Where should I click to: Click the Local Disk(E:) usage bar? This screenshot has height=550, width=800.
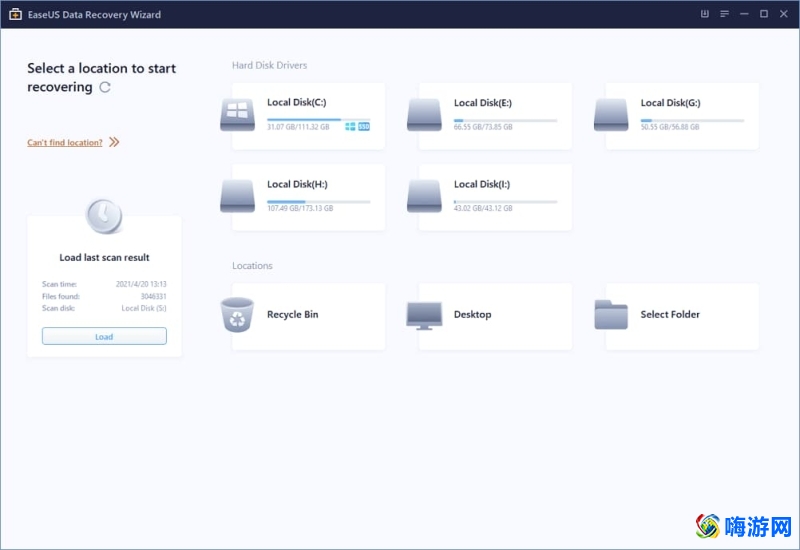tap(505, 120)
